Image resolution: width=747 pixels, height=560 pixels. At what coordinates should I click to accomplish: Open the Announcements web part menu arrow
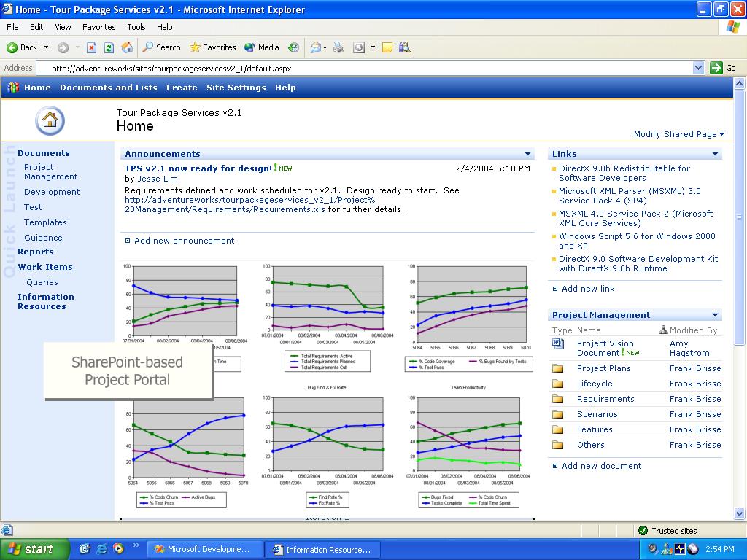coord(527,154)
